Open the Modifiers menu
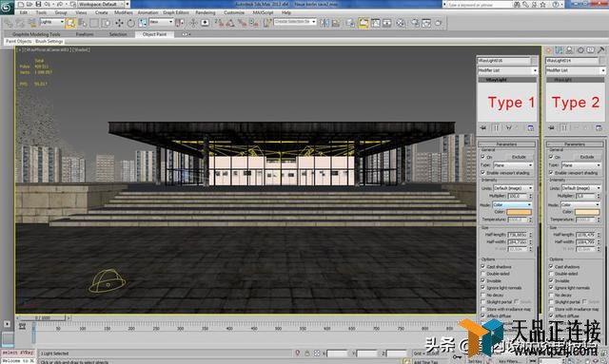 [124, 12]
